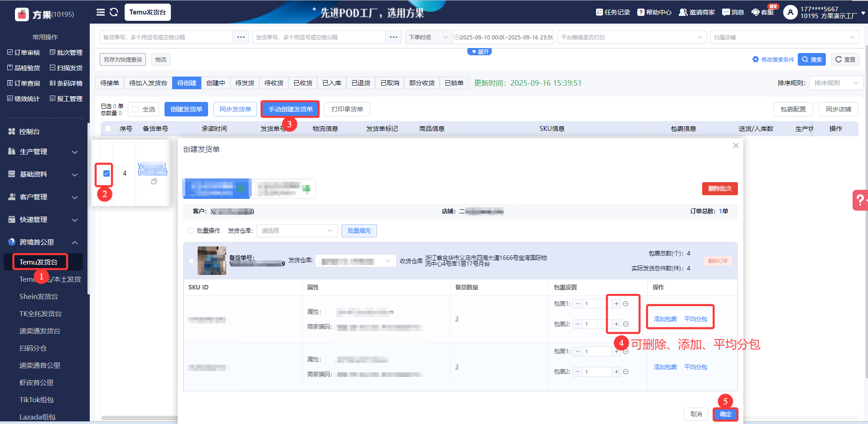The height and width of the screenshot is (424, 868).
Task: Click the 确定 confirm button
Action: [x=725, y=414]
